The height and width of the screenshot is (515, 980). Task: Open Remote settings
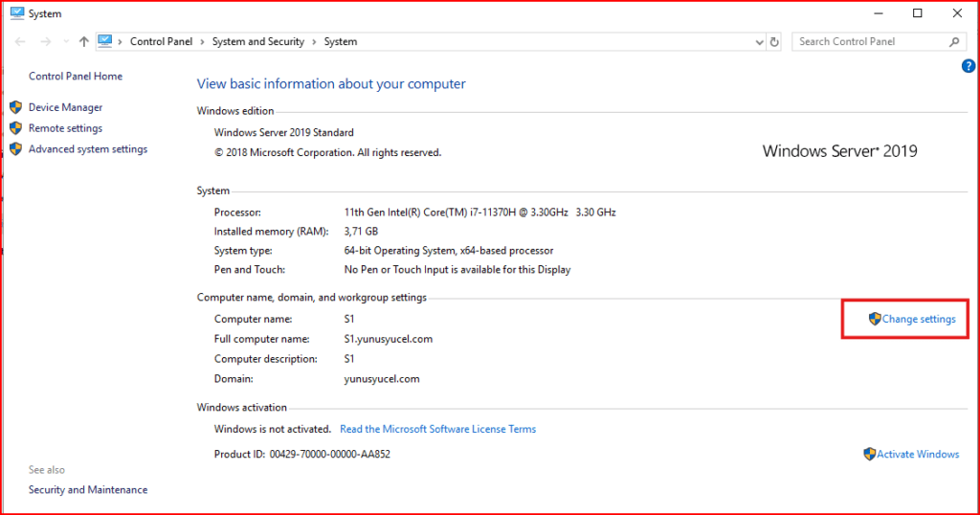click(65, 128)
